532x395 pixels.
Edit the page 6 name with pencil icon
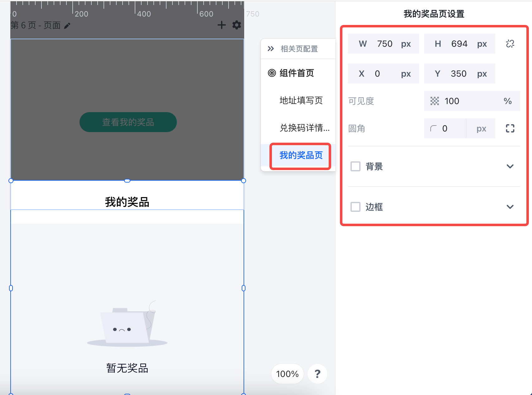coord(67,26)
